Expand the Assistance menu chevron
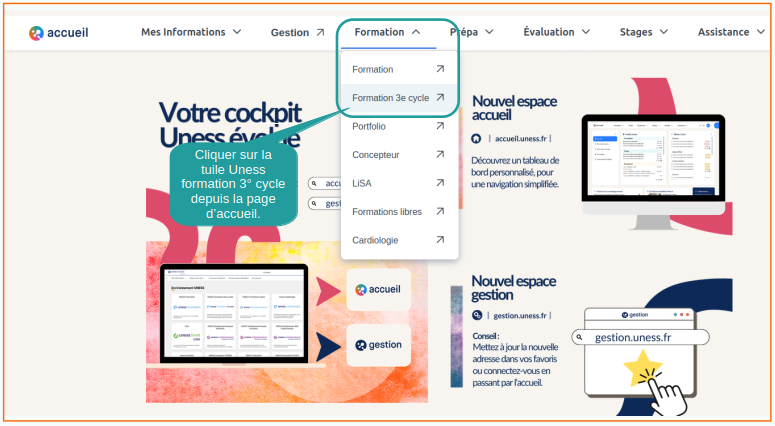Screen dimensions: 775x426 pos(761,32)
